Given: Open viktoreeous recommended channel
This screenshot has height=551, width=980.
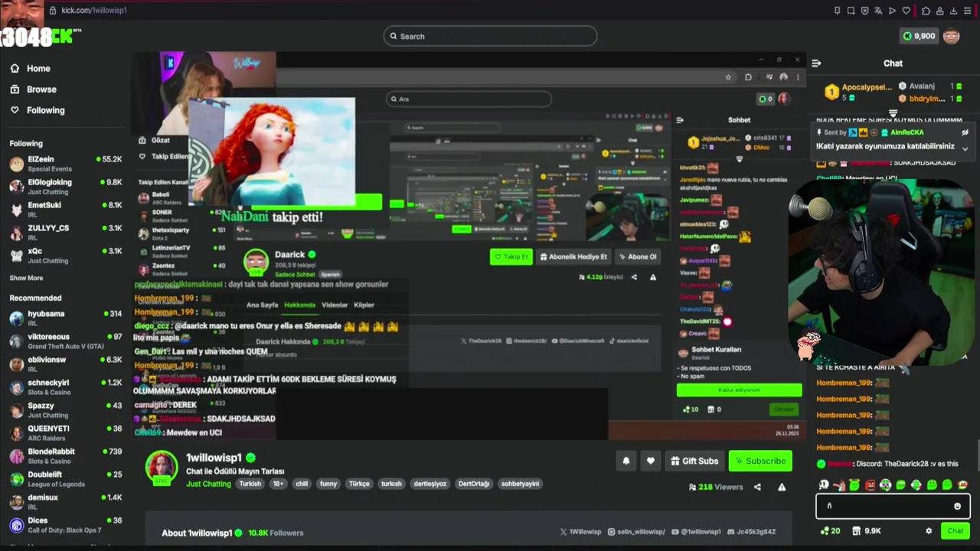Looking at the screenshot, I should point(66,341).
